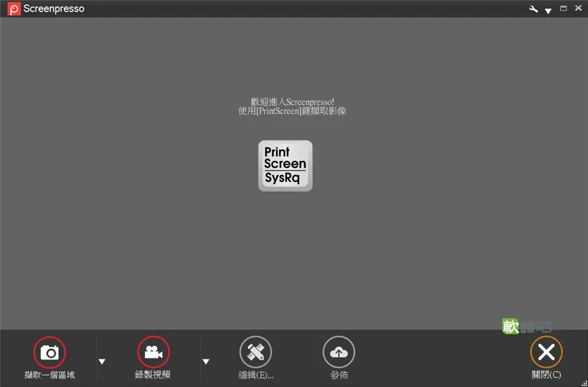The width and height of the screenshot is (588, 387).
Task: Click the 使用[PrintScreen]鍵擷取影像 hint text
Action: click(292, 111)
